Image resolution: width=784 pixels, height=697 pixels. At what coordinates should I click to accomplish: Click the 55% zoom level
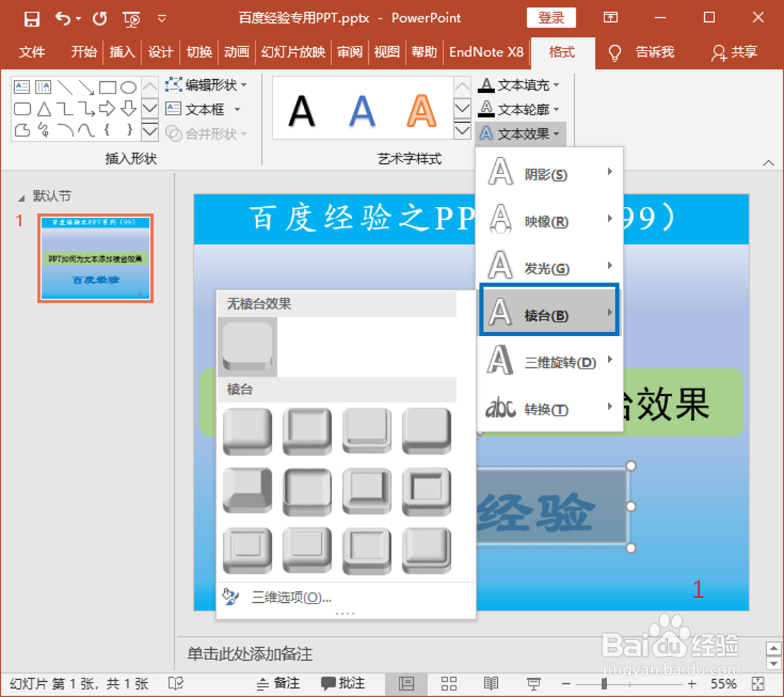[x=723, y=683]
